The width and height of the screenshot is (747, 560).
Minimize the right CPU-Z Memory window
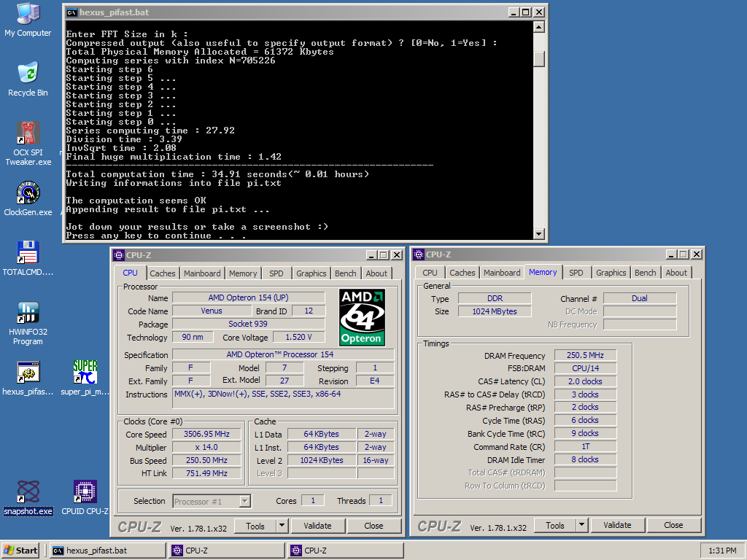[x=671, y=254]
